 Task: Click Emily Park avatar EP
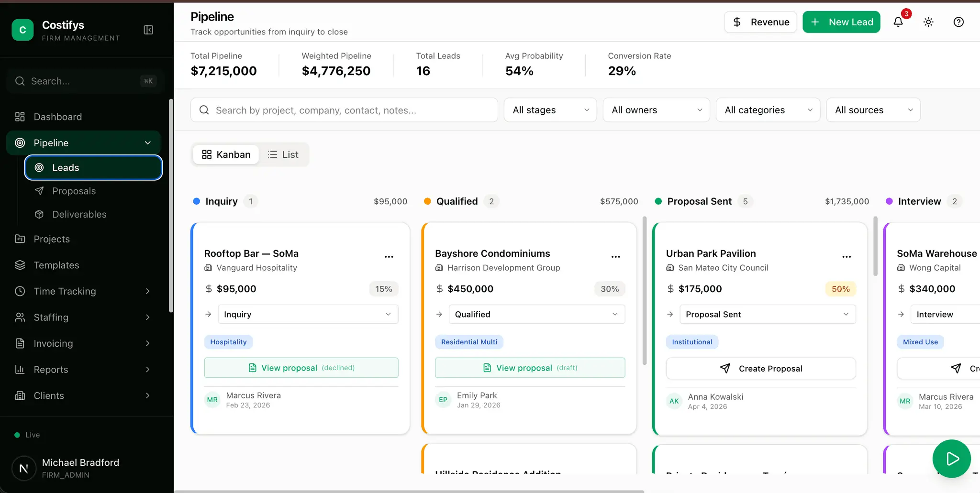[x=443, y=400]
